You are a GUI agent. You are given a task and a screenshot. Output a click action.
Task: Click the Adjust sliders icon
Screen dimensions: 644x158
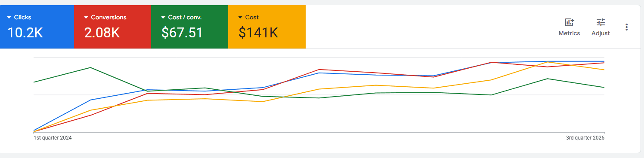coord(601,22)
